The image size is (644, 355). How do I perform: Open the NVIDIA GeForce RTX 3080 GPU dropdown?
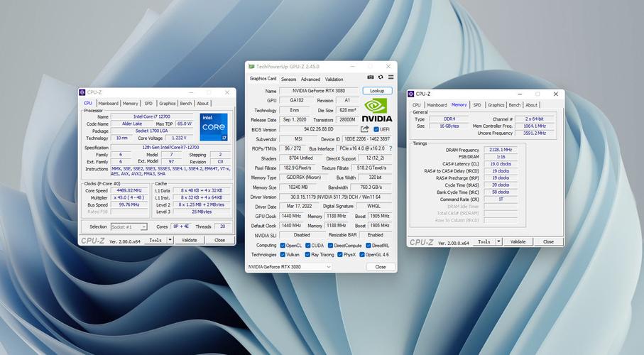tap(289, 267)
